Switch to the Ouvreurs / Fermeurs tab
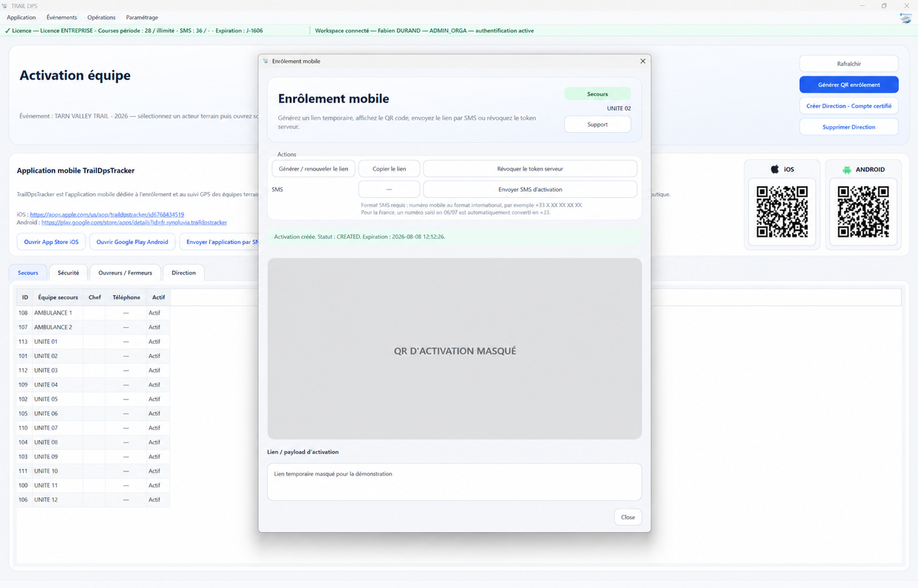Screen dimensions: 918x588 [125, 273]
